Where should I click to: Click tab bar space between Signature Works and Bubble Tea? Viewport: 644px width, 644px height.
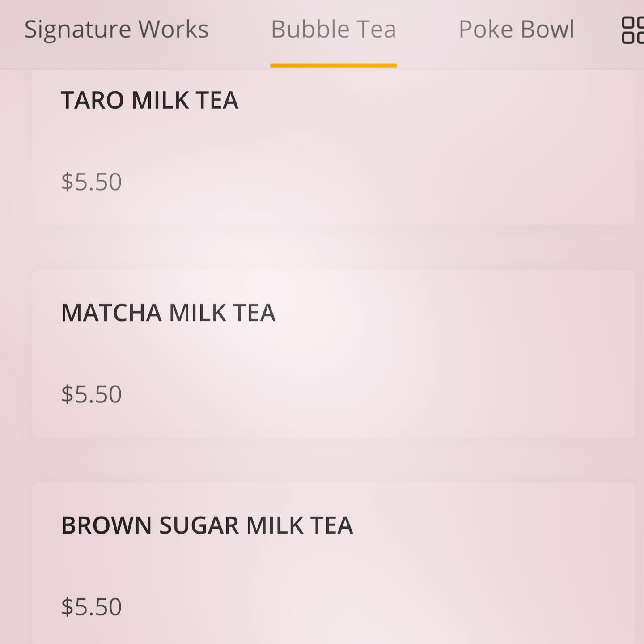pos(240,30)
